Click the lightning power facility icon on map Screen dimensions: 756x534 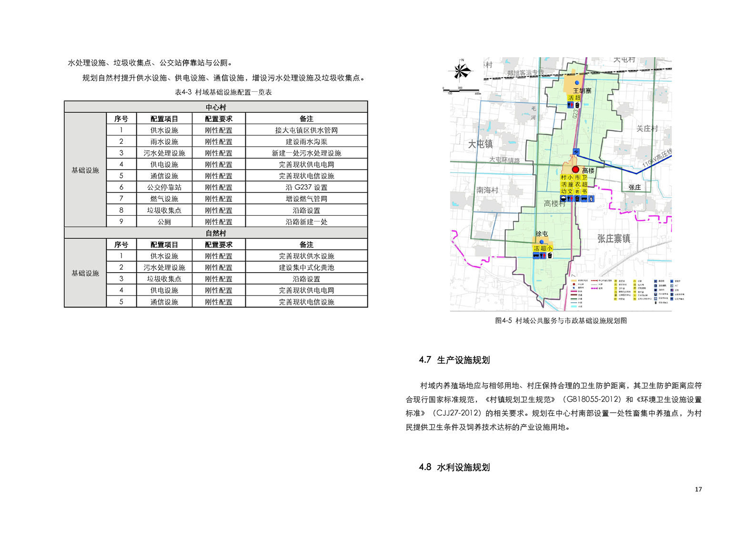[x=576, y=152]
